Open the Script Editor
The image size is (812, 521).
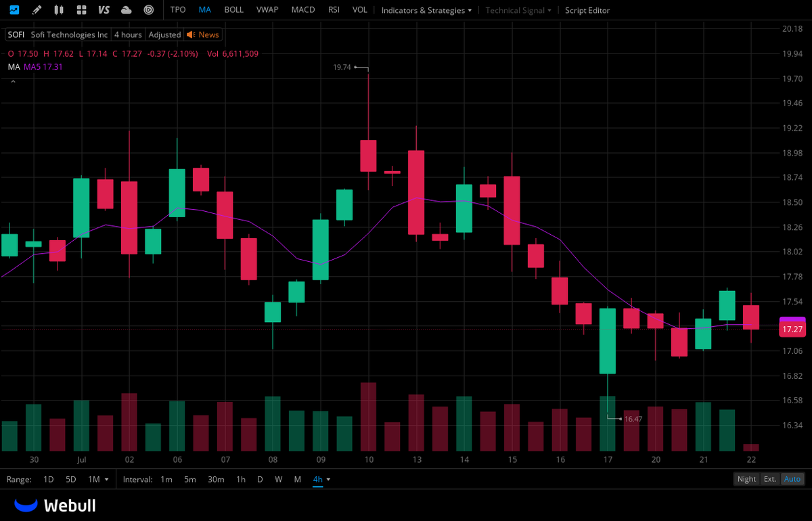pyautogui.click(x=587, y=10)
